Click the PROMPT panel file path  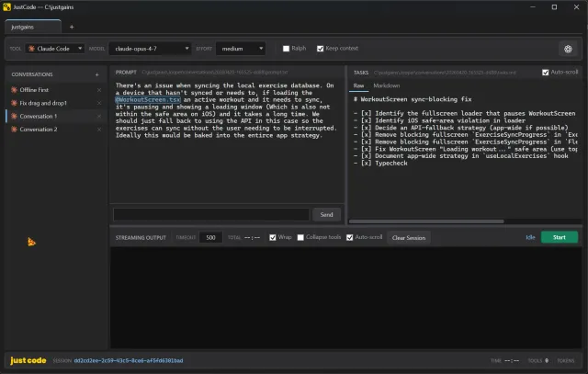tap(214, 73)
